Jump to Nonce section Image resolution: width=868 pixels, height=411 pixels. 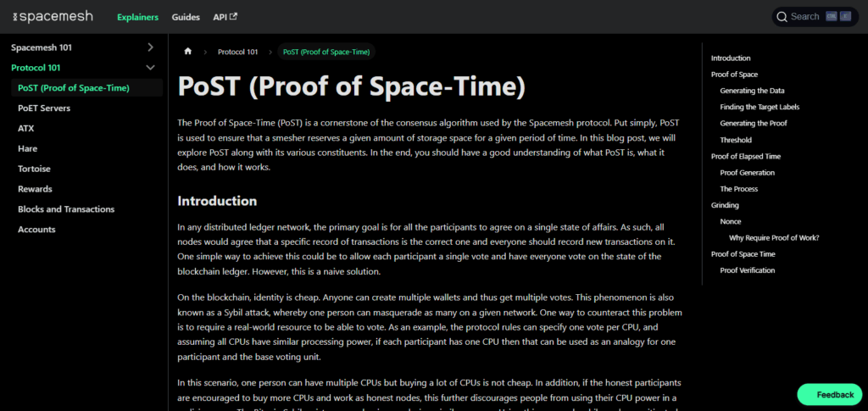(731, 221)
